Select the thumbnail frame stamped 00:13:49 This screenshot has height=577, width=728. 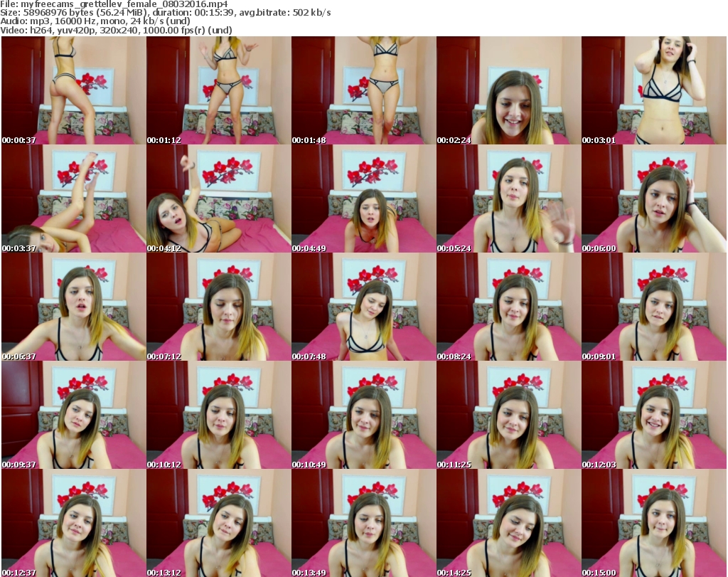click(363, 523)
